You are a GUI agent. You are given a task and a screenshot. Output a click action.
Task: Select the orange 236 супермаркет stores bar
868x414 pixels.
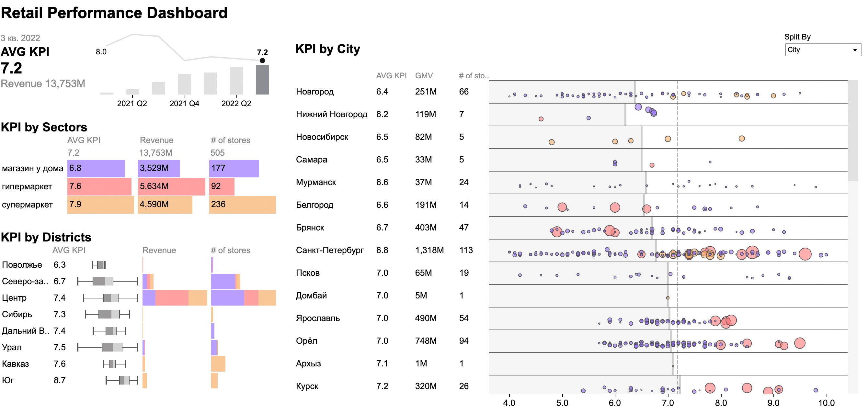(243, 205)
